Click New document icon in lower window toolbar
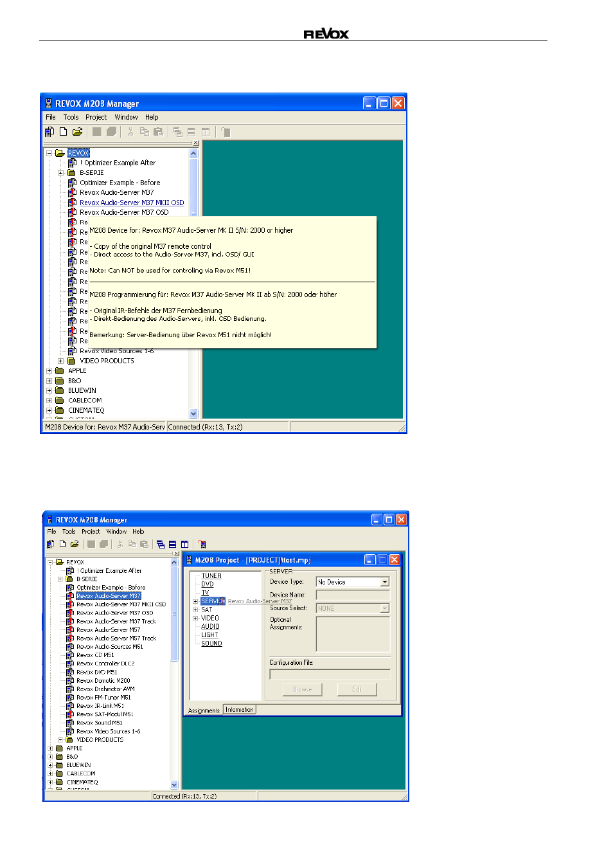This screenshot has height=868, width=613. click(x=63, y=544)
